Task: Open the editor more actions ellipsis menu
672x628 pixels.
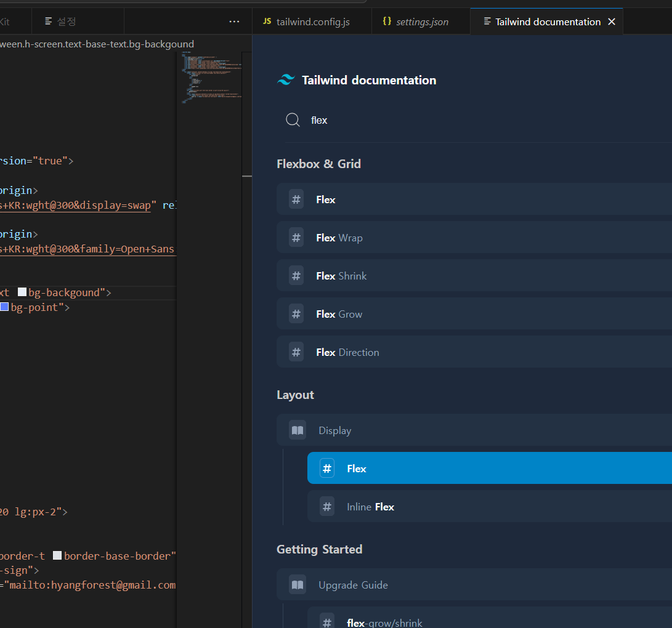Action: pos(234,22)
